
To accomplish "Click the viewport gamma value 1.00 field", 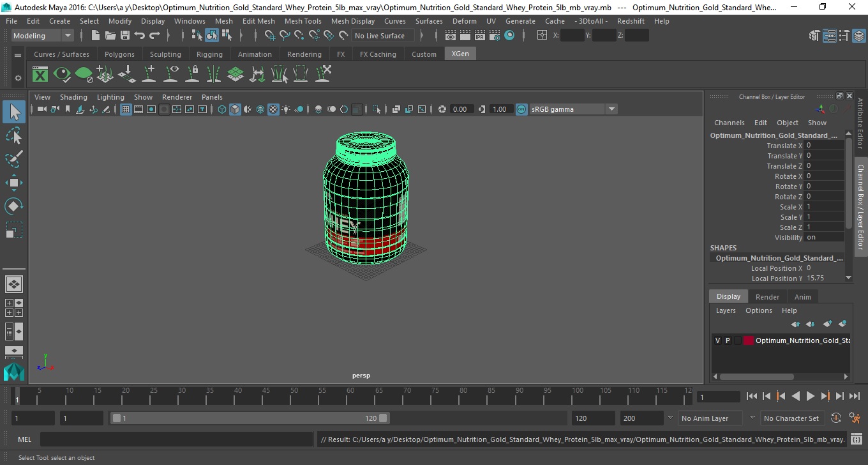I will point(500,109).
